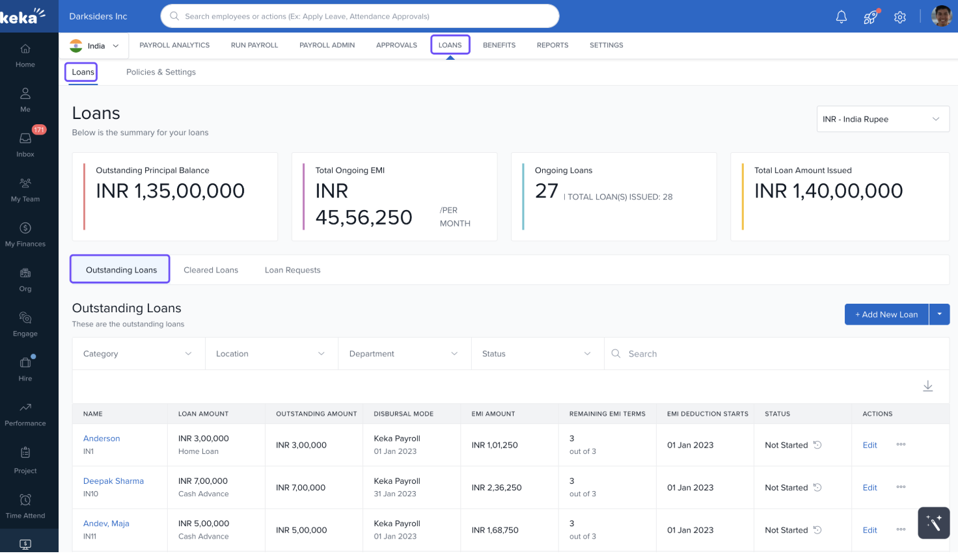Image resolution: width=958 pixels, height=560 pixels.
Task: Open the India country selector
Action: 95,46
